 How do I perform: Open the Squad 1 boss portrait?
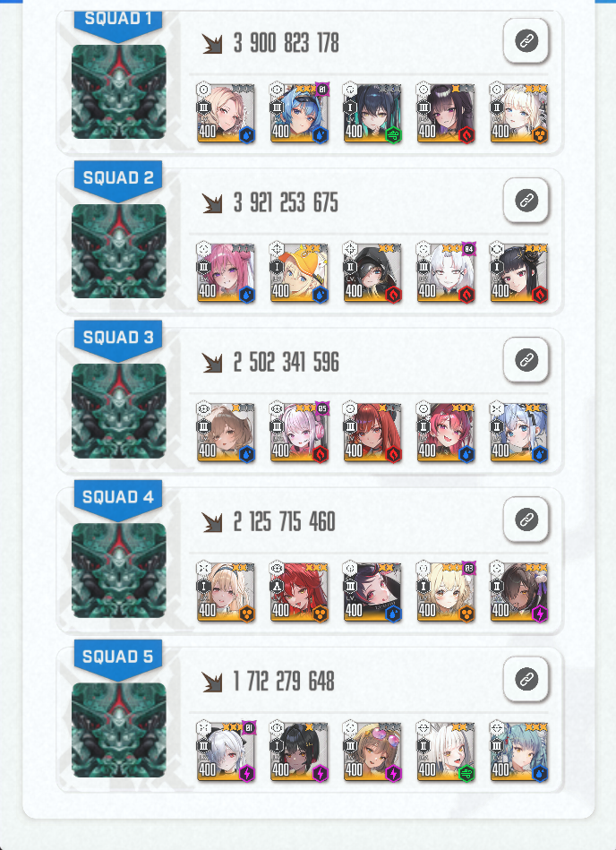[119, 91]
